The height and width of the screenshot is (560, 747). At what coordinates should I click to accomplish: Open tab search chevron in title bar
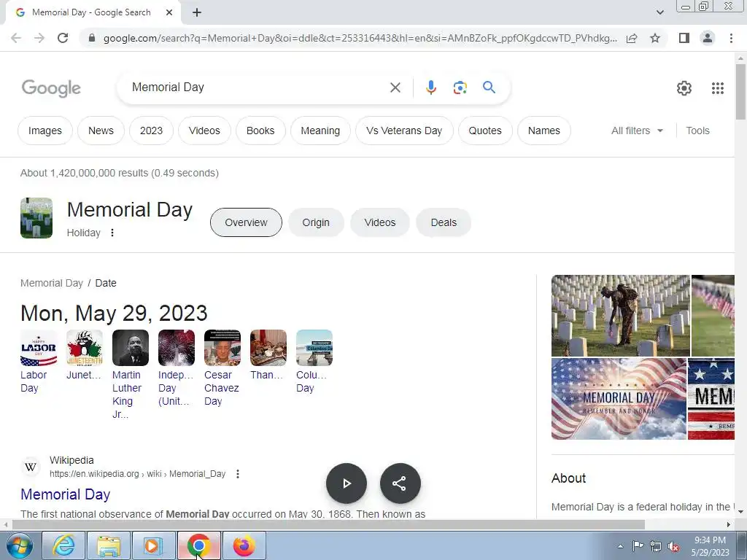[659, 12]
